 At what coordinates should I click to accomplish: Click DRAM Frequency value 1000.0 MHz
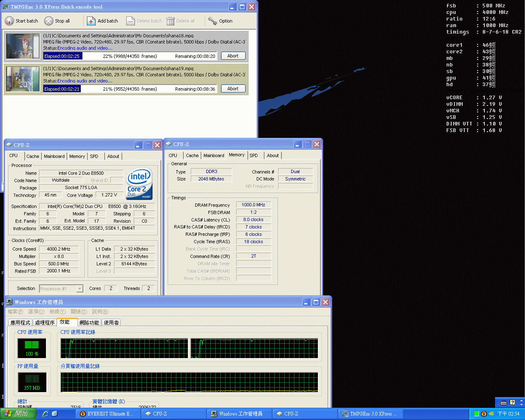(253, 205)
